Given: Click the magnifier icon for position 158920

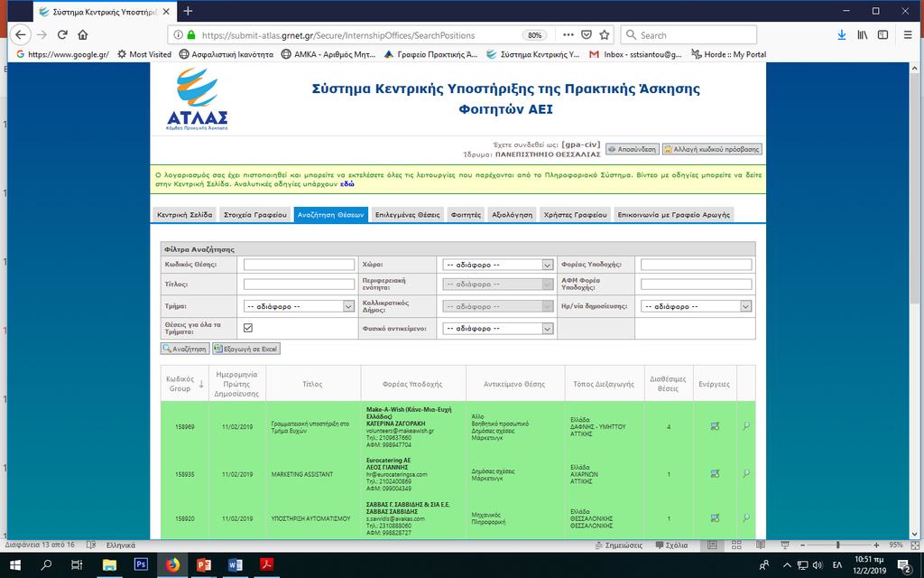Looking at the screenshot, I should [x=746, y=517].
